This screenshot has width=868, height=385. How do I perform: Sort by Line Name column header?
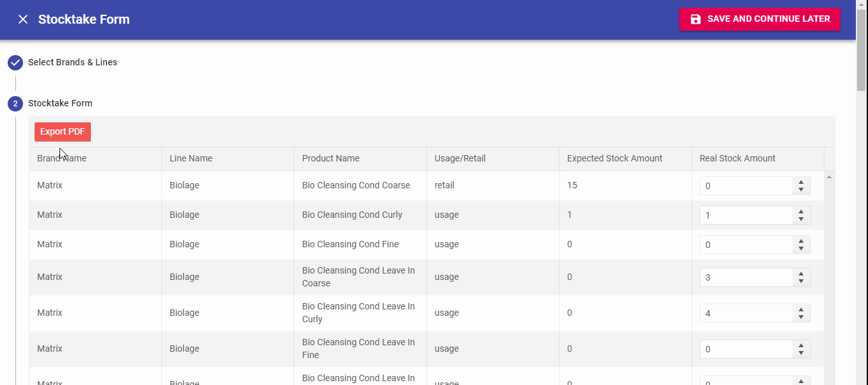pyautogui.click(x=228, y=159)
